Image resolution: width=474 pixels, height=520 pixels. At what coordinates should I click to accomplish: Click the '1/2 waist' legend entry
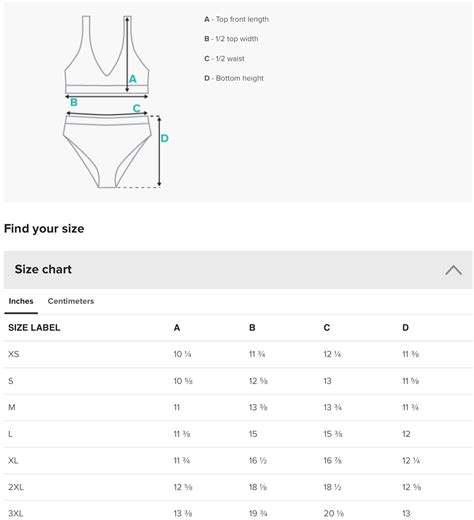click(x=224, y=59)
